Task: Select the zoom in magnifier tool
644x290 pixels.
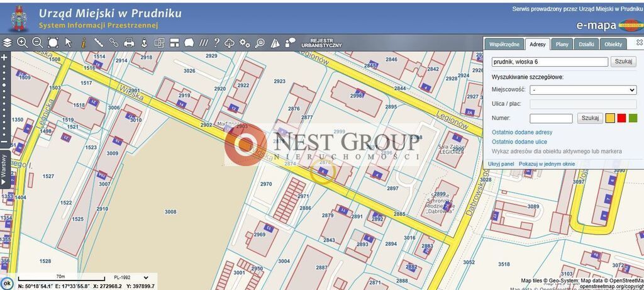Action: (22, 43)
